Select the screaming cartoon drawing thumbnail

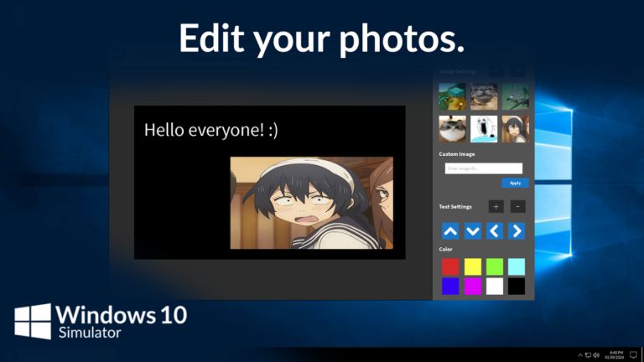point(484,129)
